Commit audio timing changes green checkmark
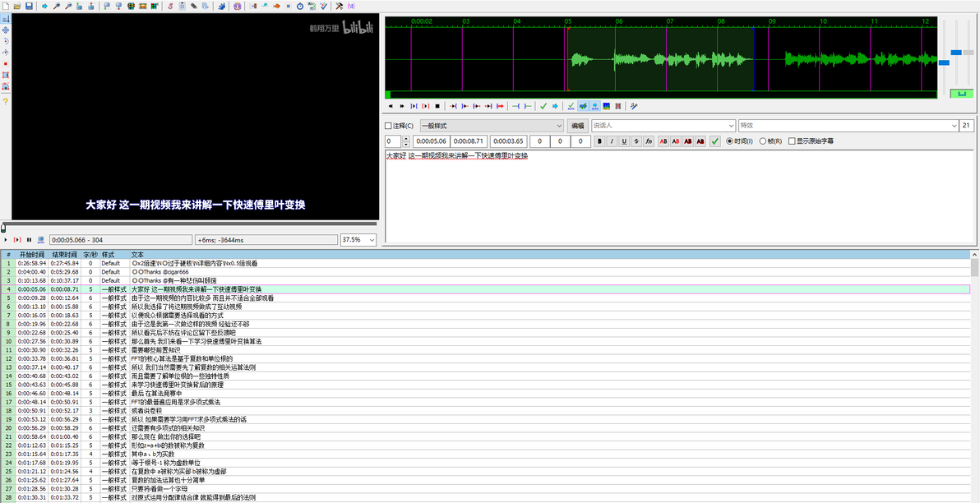The width and height of the screenshot is (980, 503). (x=543, y=106)
